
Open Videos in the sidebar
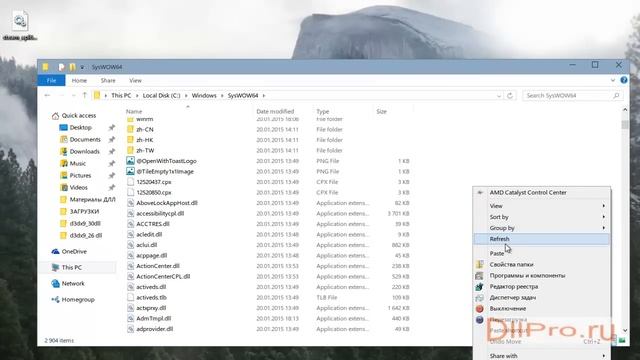78,187
